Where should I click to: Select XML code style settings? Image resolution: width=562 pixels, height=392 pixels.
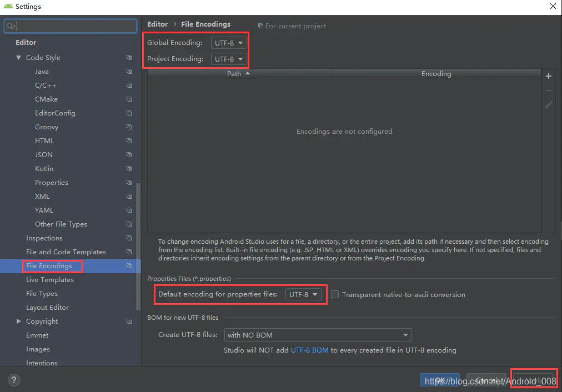(42, 197)
